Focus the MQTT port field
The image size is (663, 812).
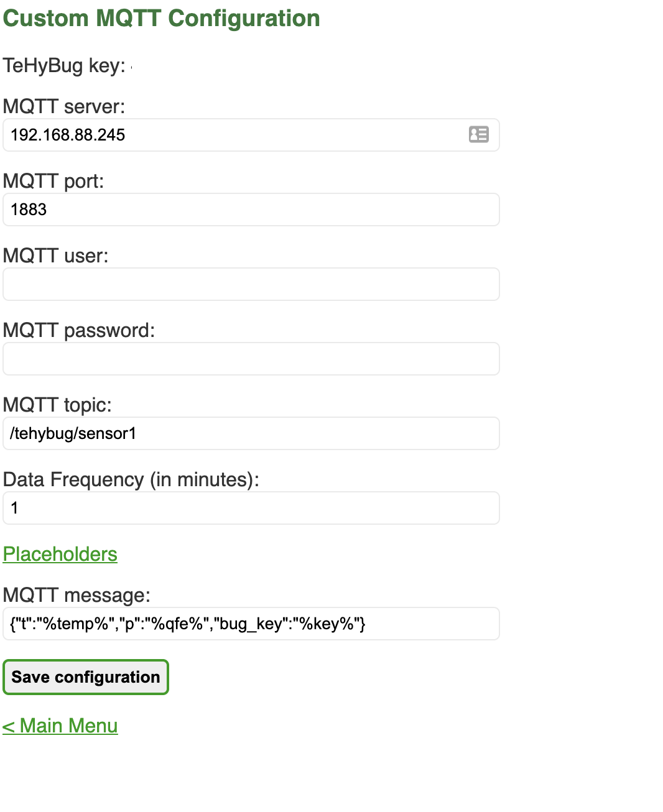pos(251,210)
